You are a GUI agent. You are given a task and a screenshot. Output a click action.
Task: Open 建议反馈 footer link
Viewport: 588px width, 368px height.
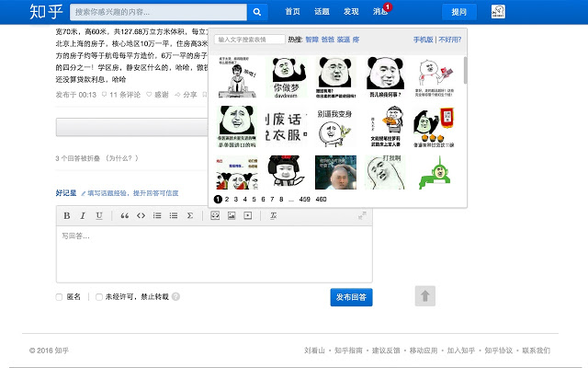386,351
